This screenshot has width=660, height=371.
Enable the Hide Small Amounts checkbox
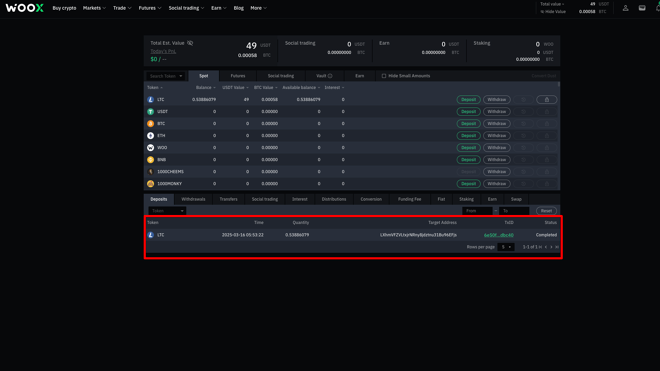383,76
